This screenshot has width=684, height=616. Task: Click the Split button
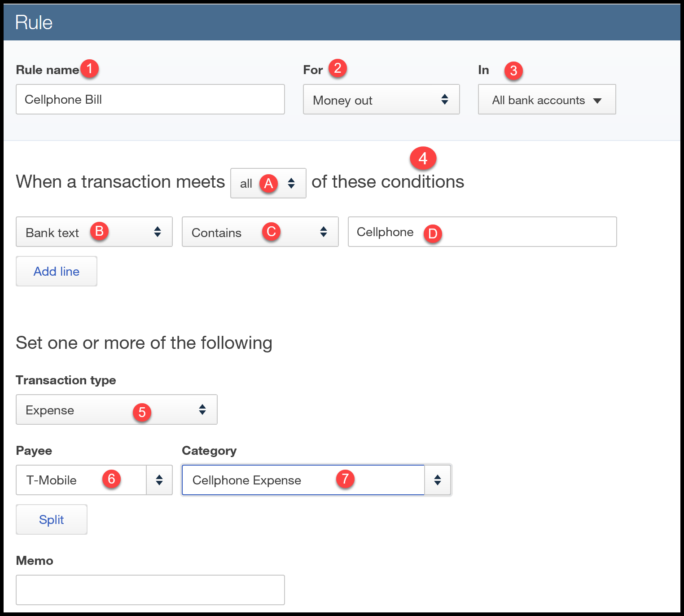click(51, 519)
